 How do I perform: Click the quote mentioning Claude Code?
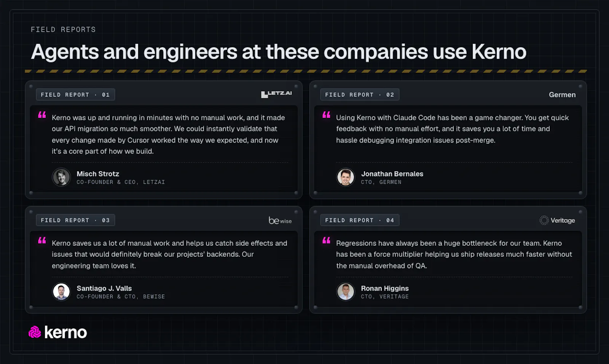click(453, 129)
